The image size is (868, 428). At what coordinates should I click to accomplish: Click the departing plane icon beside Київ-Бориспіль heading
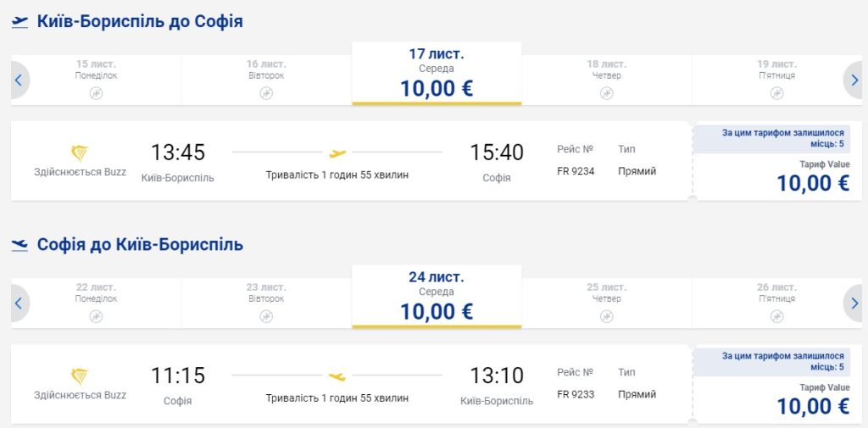click(19, 23)
